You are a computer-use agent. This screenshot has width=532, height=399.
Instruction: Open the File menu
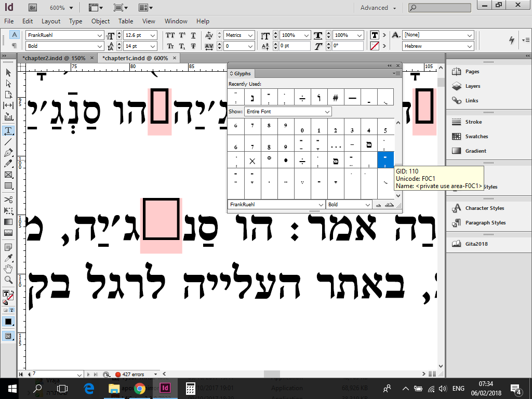[x=9, y=21]
